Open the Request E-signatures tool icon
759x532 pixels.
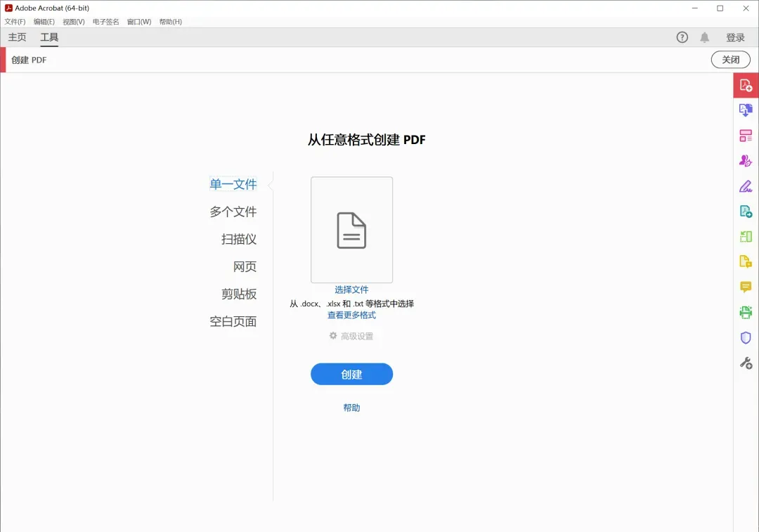pyautogui.click(x=746, y=161)
